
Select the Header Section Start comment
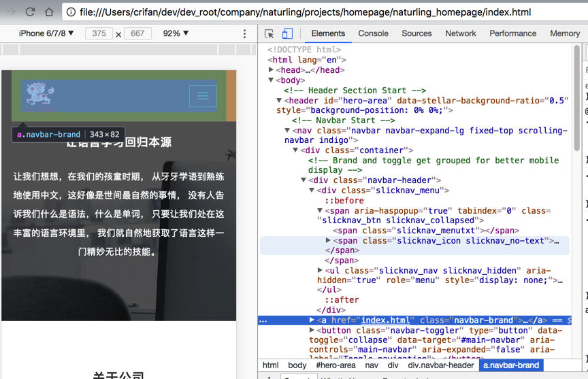pos(355,90)
